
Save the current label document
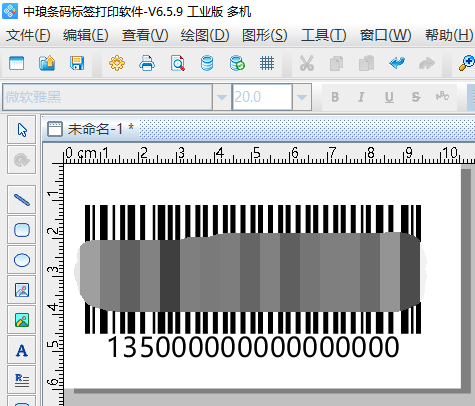pos(77,63)
